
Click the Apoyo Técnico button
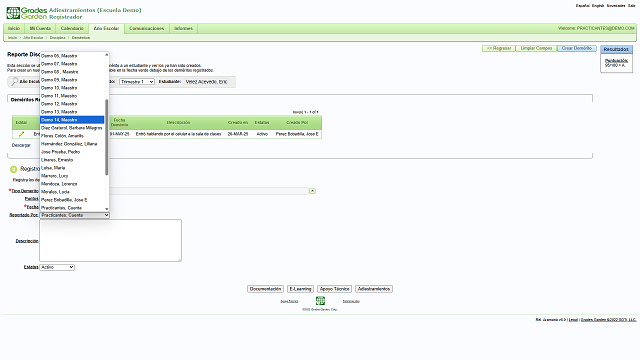334,289
